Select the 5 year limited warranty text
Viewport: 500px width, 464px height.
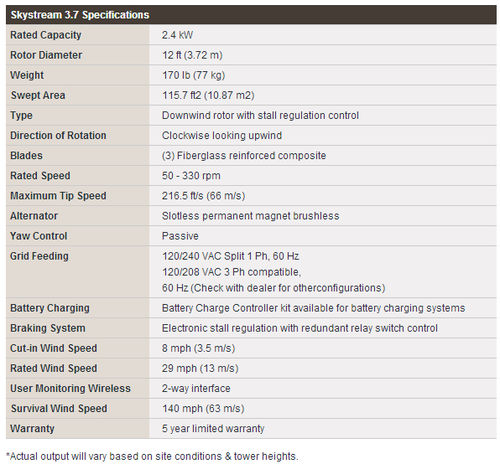[213, 429]
